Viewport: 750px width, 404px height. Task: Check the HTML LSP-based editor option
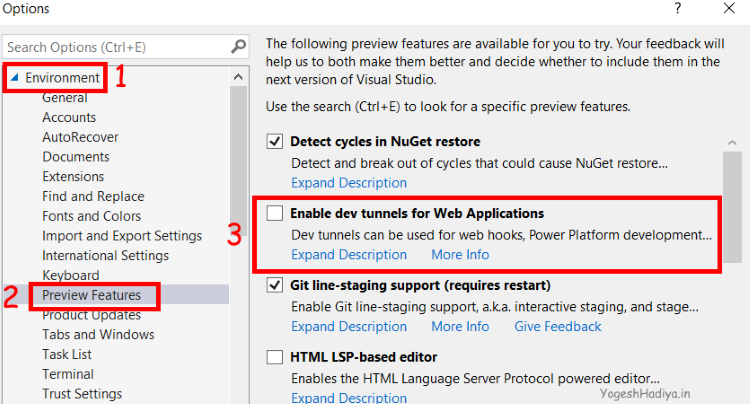(275, 357)
